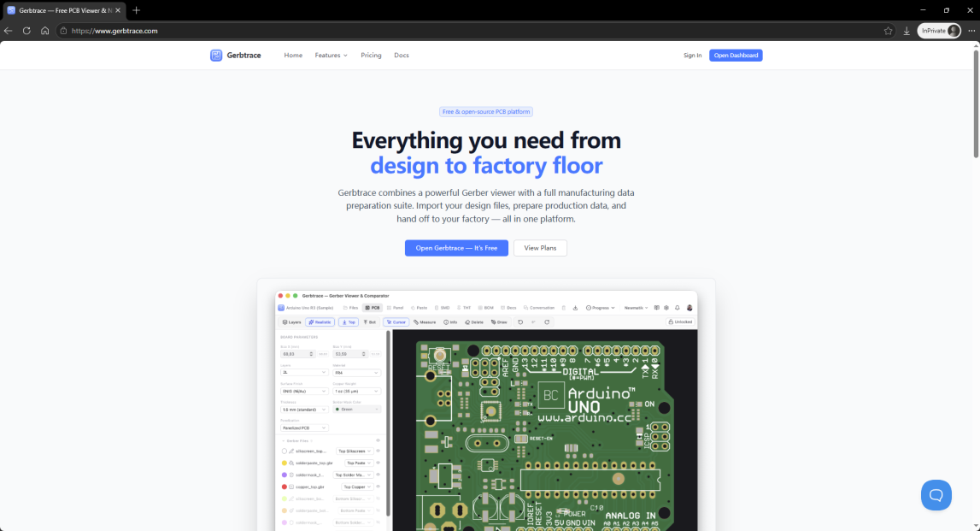Screen dimensions: 980x531
Task: Refresh the page using the reload icon
Action: [x=26, y=31]
